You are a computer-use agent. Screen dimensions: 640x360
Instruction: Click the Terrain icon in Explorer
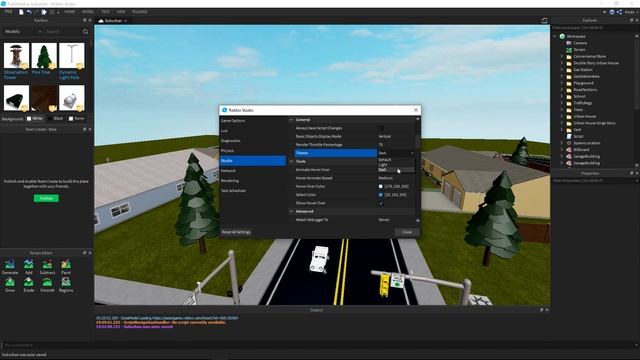coord(569,50)
